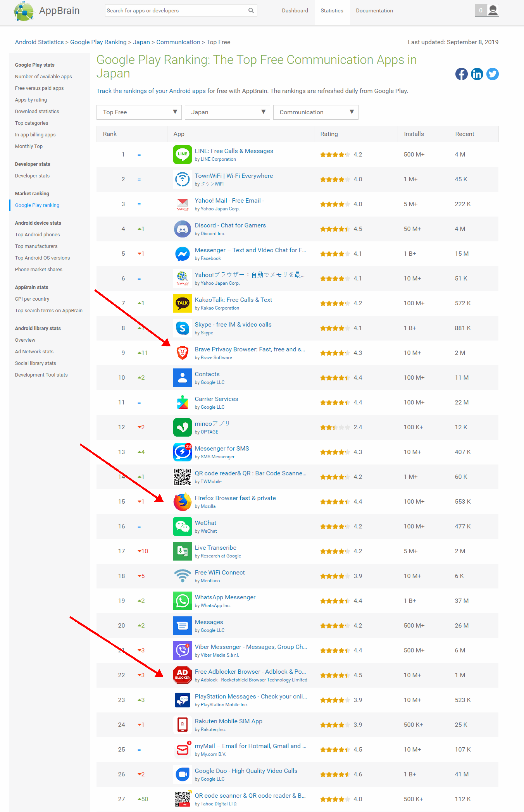This screenshot has width=524, height=812.
Task: Click the Google Duo app icon
Action: pyautogui.click(x=182, y=774)
